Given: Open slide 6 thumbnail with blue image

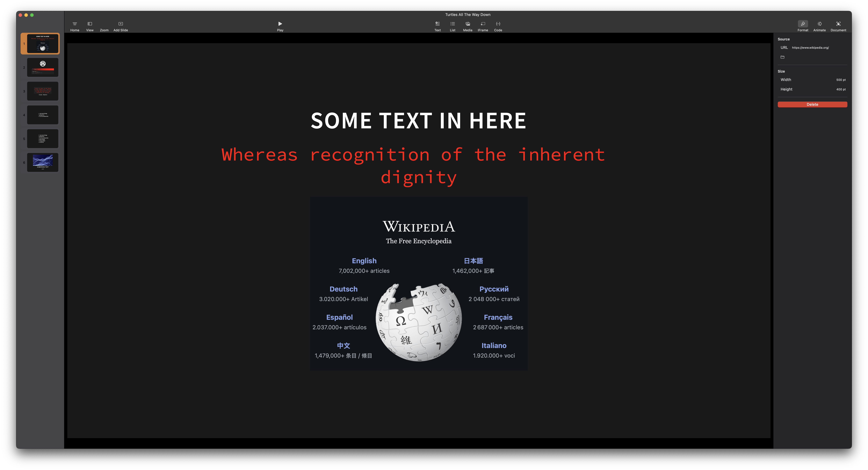Looking at the screenshot, I should point(43,162).
